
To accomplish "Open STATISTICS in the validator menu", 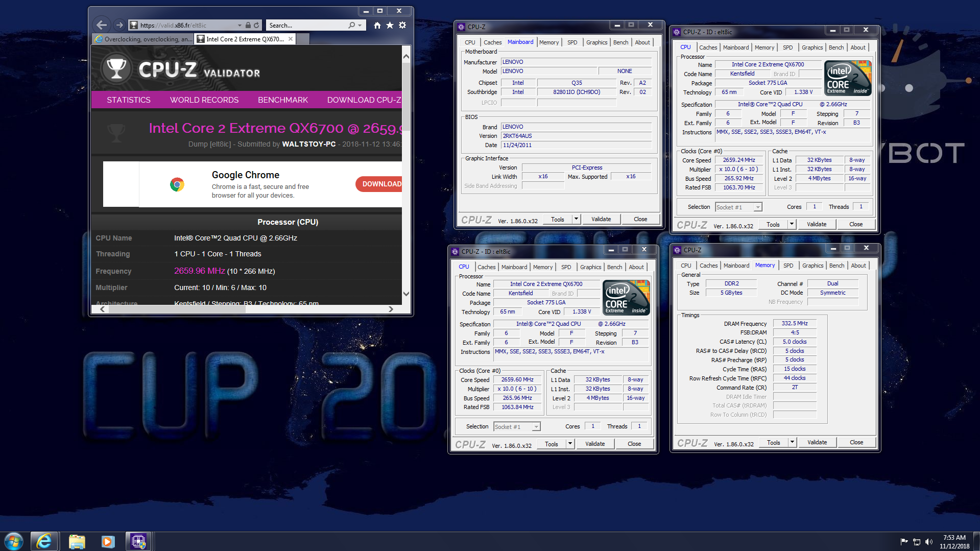I will tap(129, 100).
